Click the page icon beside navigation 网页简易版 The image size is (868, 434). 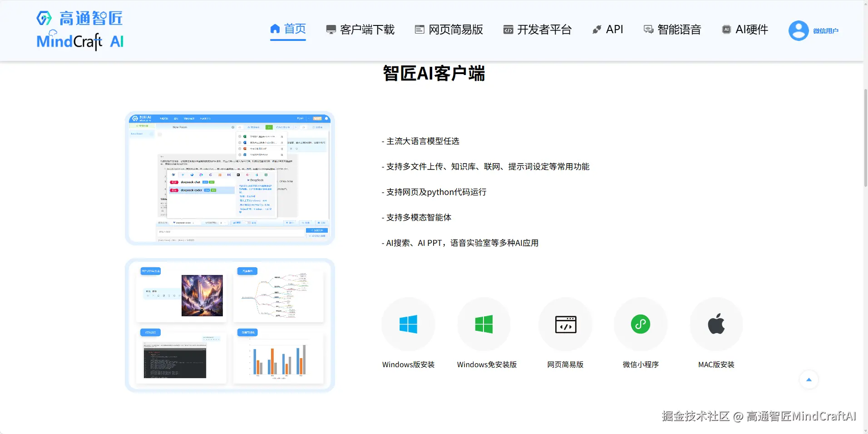(419, 30)
